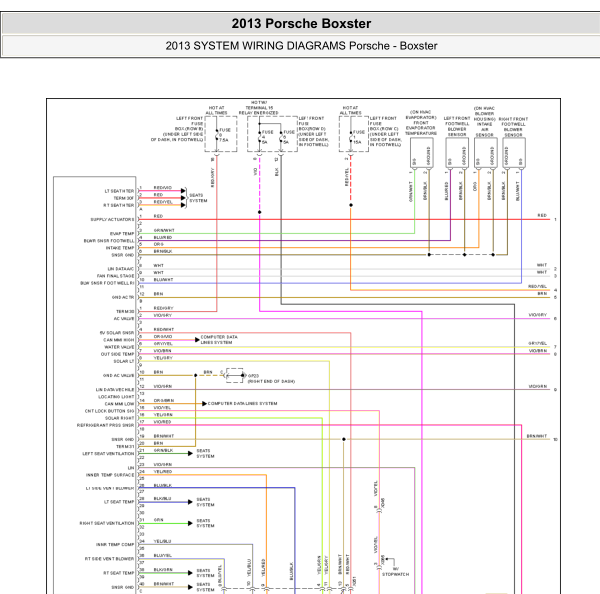The image size is (600, 594).
Task: Click the "RED/YEL" label at right edge
Action: coord(538,287)
